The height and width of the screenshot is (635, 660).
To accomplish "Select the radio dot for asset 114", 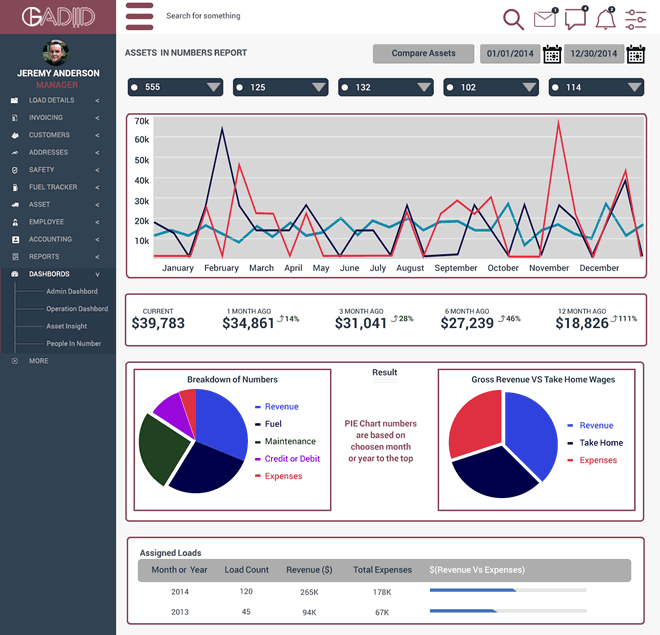I will click(554, 88).
